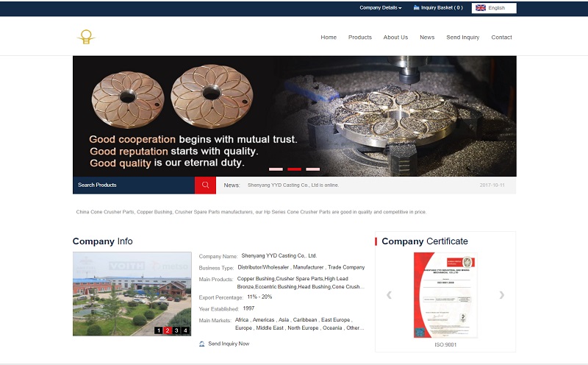Screen dimensions: 588x365
Task: Open the Contact menu item
Action: [x=501, y=37]
